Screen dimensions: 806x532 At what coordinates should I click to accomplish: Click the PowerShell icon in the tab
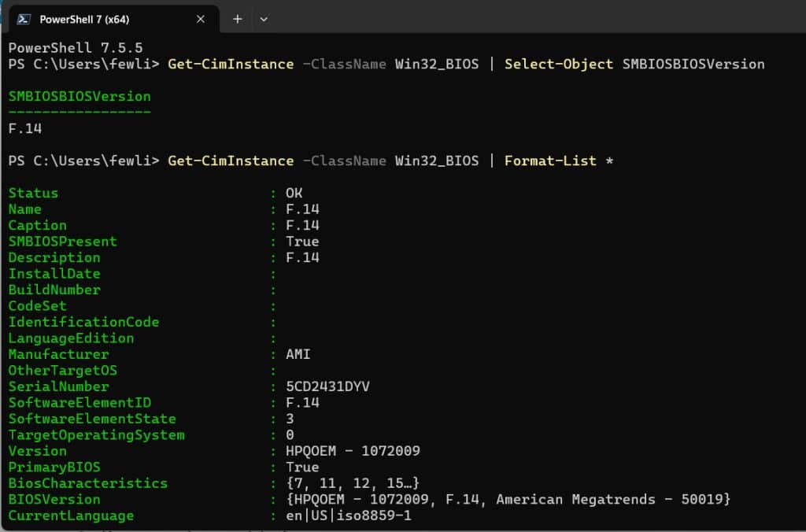[23, 20]
